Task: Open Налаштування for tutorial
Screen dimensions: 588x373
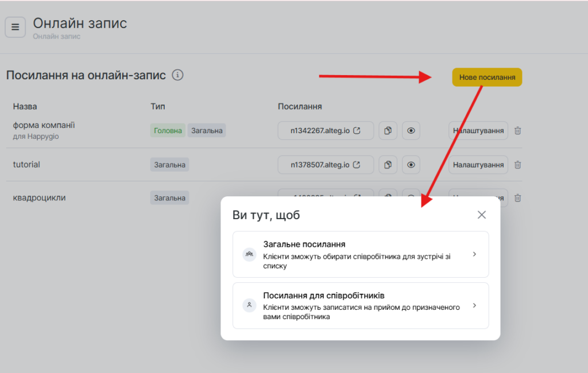Action: click(x=478, y=165)
